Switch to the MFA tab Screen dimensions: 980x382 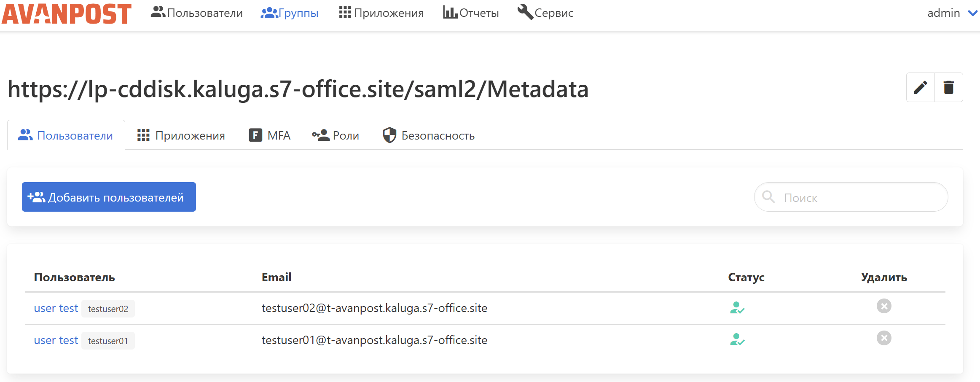click(x=270, y=135)
